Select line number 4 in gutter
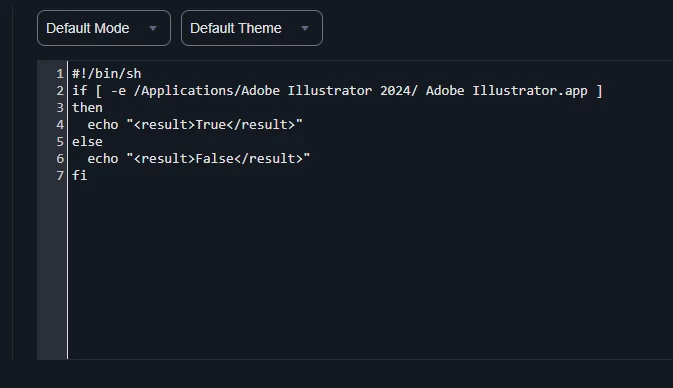The image size is (673, 388). coord(60,125)
